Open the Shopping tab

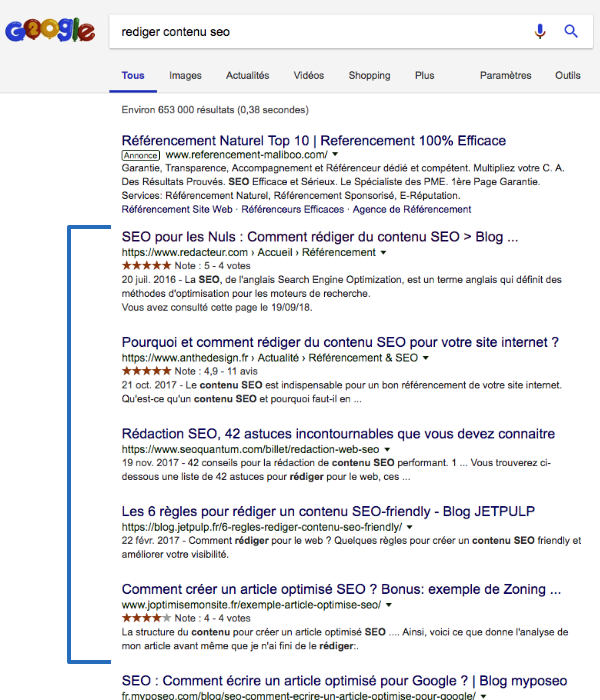point(369,75)
